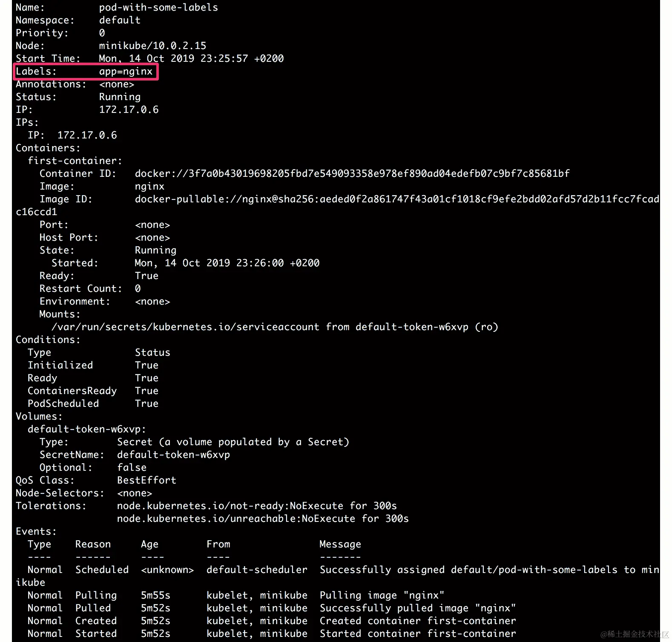Click the Labels value app=nginx
672x642 pixels.
pyautogui.click(x=126, y=71)
